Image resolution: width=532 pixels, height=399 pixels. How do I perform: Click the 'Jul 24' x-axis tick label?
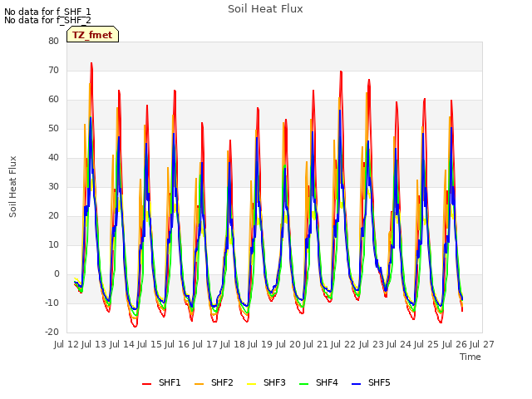pyautogui.click(x=399, y=344)
